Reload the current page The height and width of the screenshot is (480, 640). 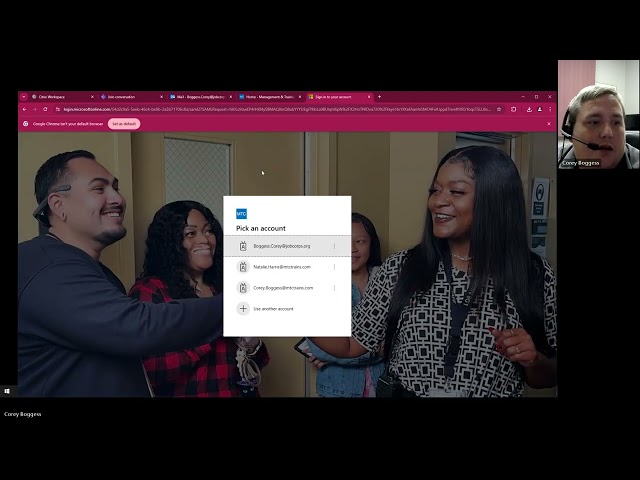click(x=45, y=109)
